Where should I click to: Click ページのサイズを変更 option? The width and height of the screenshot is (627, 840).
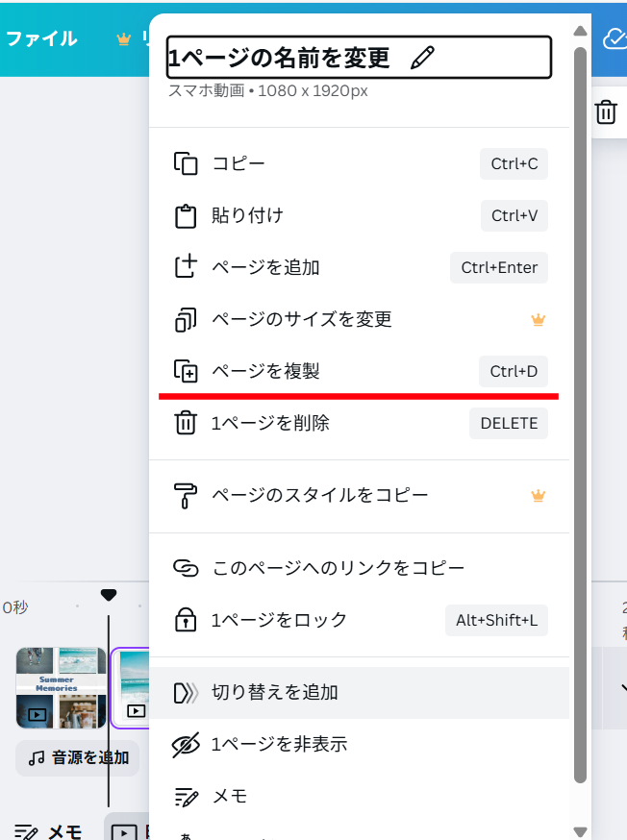click(x=359, y=319)
